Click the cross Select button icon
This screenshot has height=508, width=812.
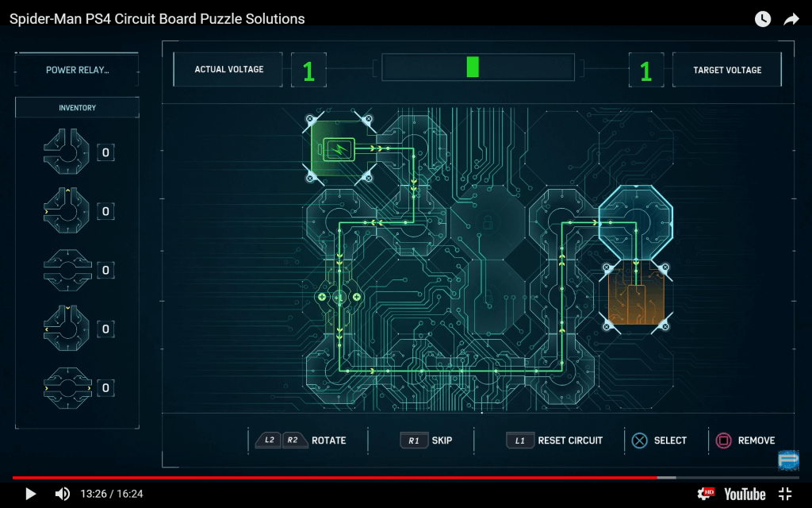point(640,441)
